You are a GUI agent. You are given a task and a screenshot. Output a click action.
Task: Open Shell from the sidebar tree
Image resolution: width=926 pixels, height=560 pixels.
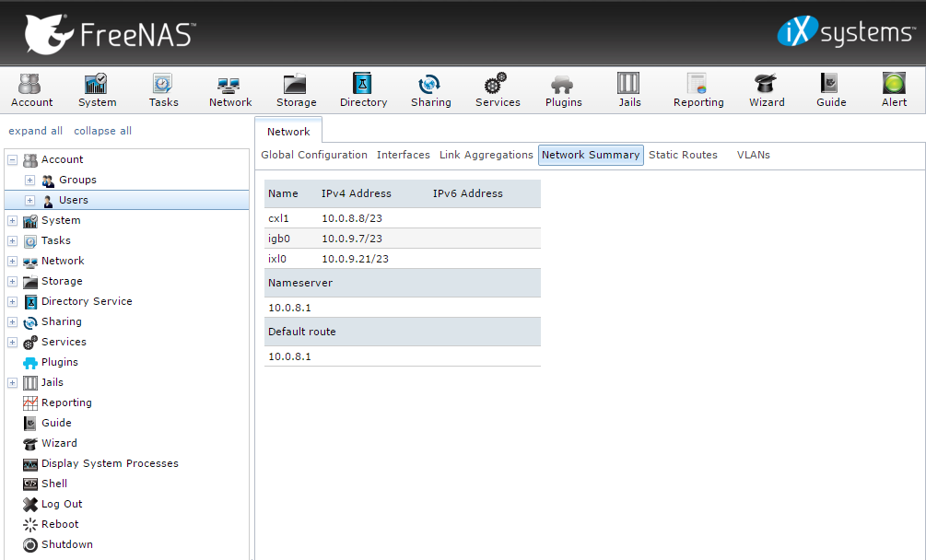[53, 484]
